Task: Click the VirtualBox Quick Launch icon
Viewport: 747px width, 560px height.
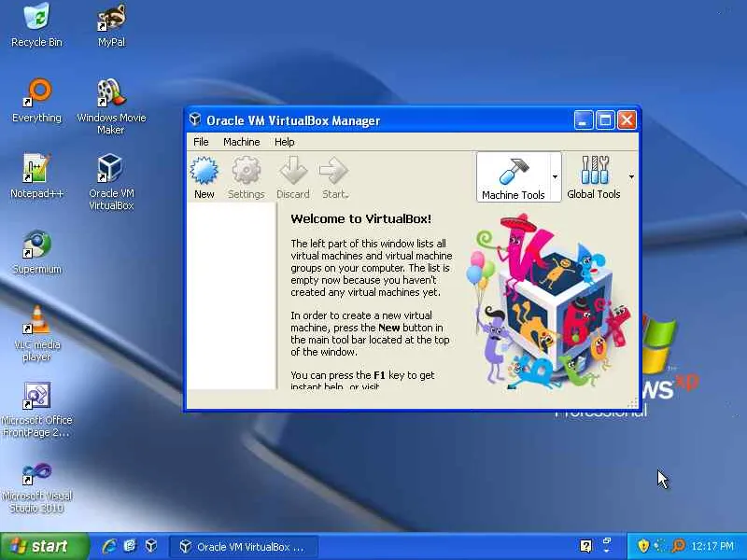Action: point(151,546)
